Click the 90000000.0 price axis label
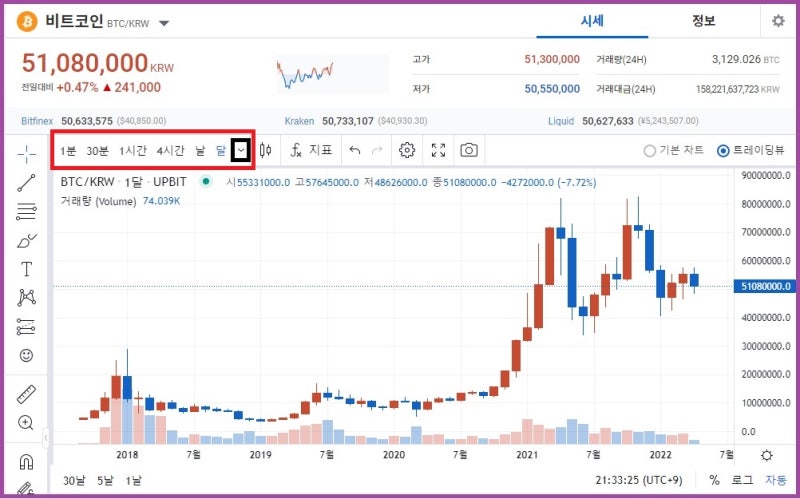Screen dimensions: 800x499 click(x=764, y=176)
